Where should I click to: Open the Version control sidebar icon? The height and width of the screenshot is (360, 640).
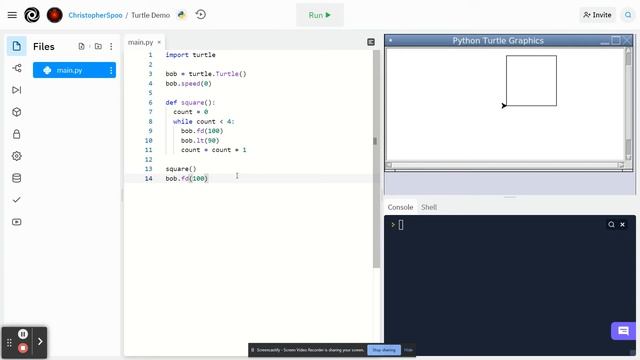tap(17, 68)
